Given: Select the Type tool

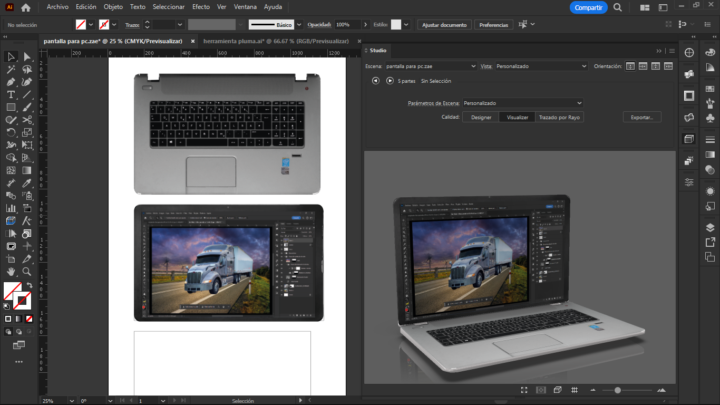Looking at the screenshot, I should [11, 95].
